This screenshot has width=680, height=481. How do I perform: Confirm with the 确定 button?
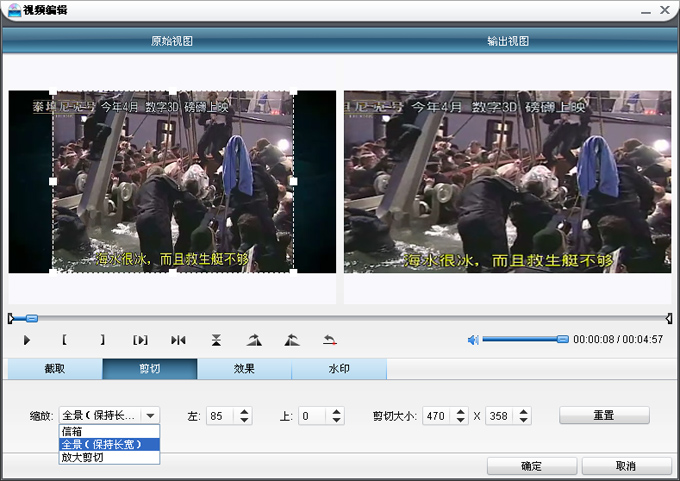point(532,466)
